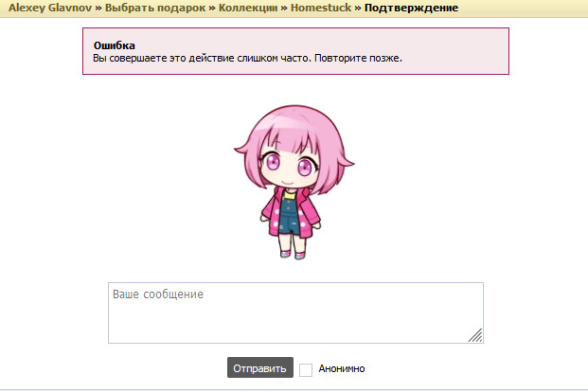Select the 'Повторите позже' error message text

(x=358, y=58)
